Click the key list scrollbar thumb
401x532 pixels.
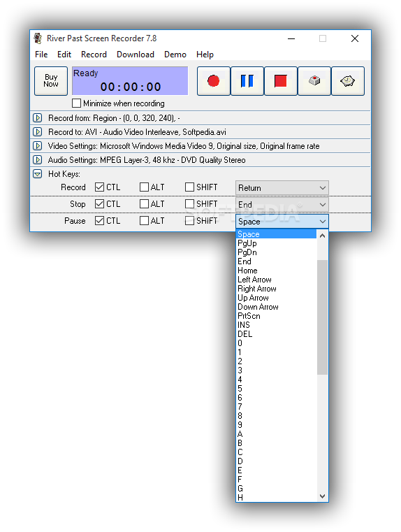click(x=322, y=317)
